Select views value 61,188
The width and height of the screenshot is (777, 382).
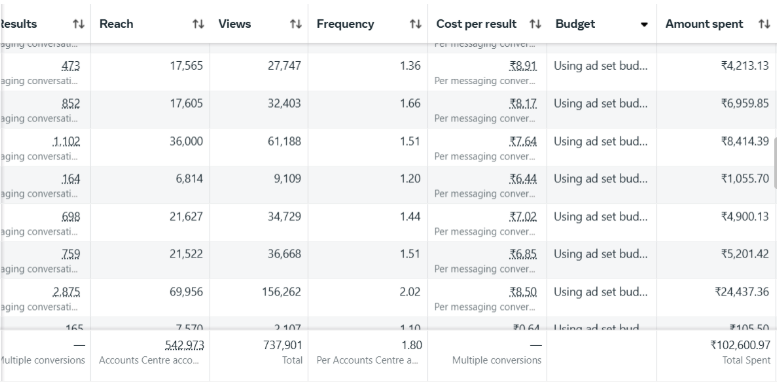pyautogui.click(x=284, y=142)
